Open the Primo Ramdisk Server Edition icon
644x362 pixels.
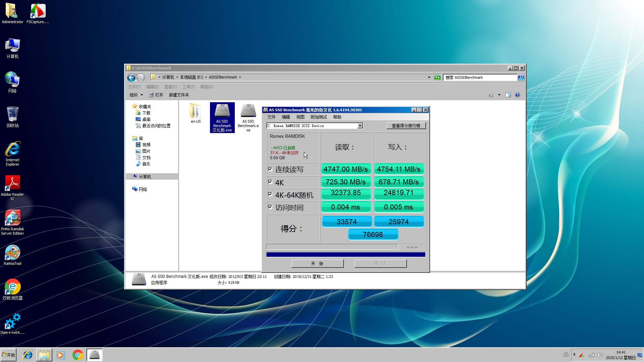point(12,223)
